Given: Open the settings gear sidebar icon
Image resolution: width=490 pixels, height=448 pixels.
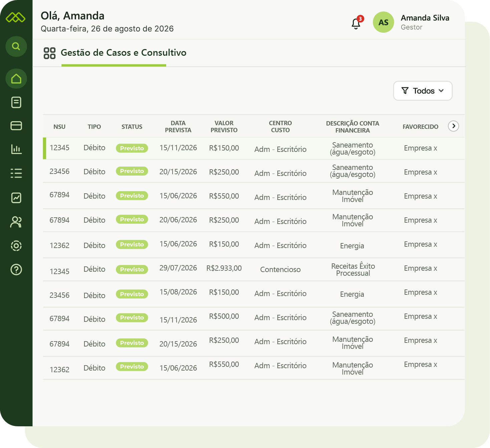Looking at the screenshot, I should (16, 246).
